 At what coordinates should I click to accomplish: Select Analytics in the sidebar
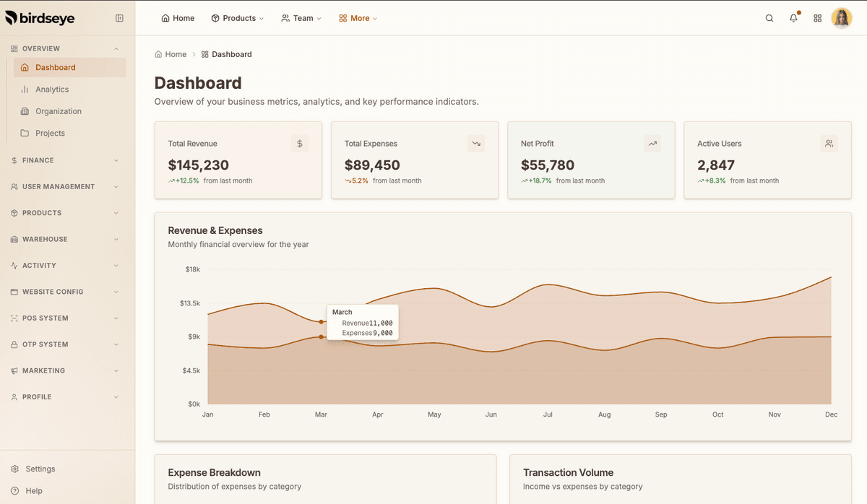coord(52,90)
